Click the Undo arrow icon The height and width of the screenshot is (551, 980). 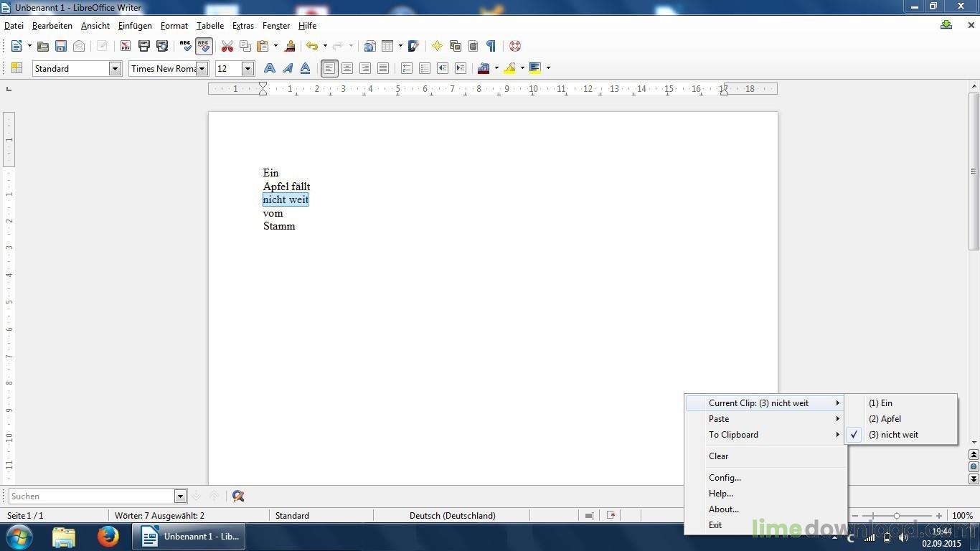(311, 46)
